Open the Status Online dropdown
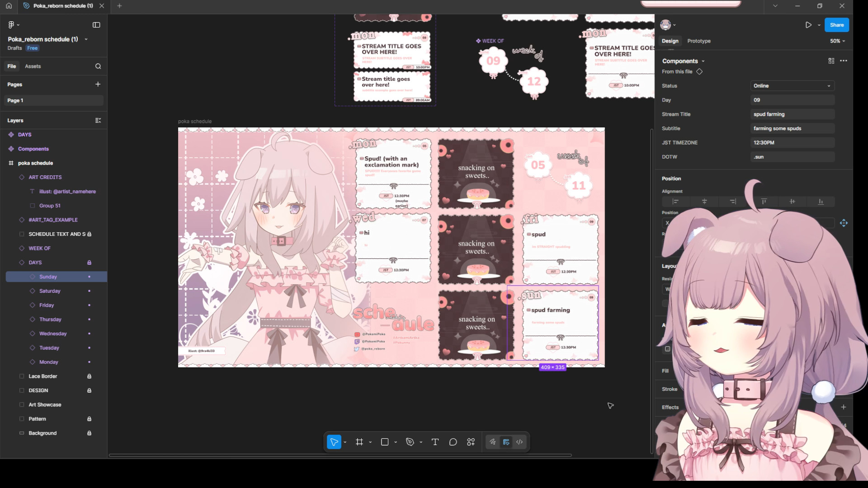Image resolution: width=868 pixels, height=488 pixels. (792, 86)
